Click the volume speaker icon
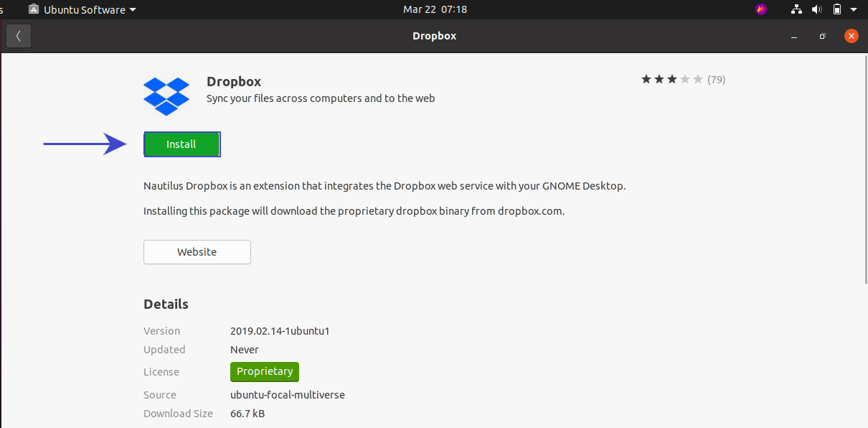Viewport: 868px width, 428px height. (816, 9)
